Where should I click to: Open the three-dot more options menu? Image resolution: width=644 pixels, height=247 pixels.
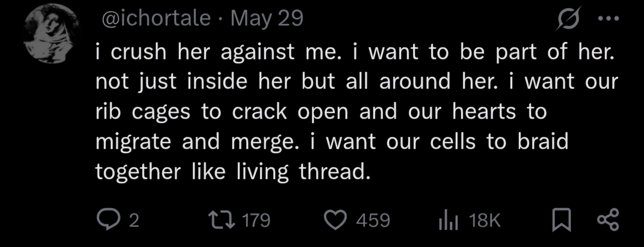(608, 19)
